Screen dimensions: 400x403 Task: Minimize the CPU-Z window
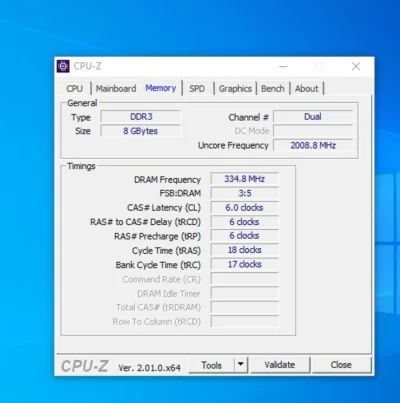[x=283, y=67]
